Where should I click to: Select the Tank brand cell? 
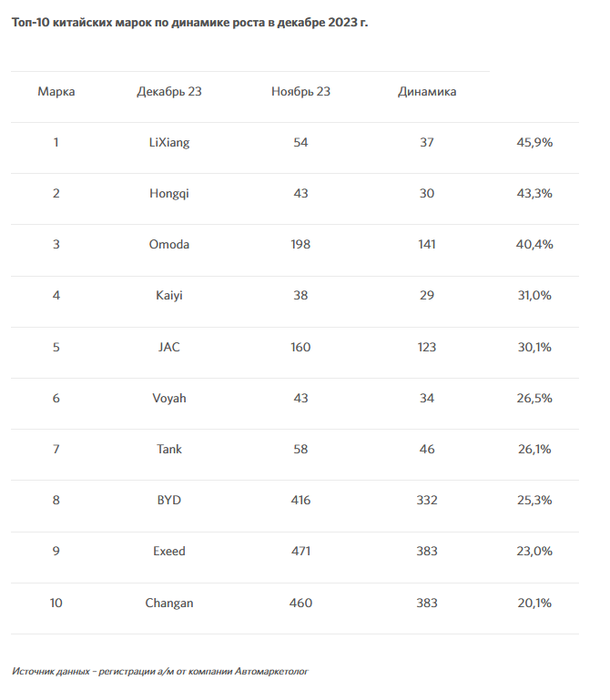[x=169, y=449]
